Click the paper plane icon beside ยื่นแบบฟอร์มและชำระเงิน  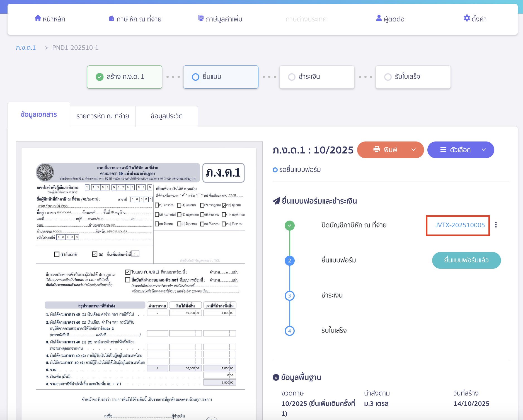point(275,201)
